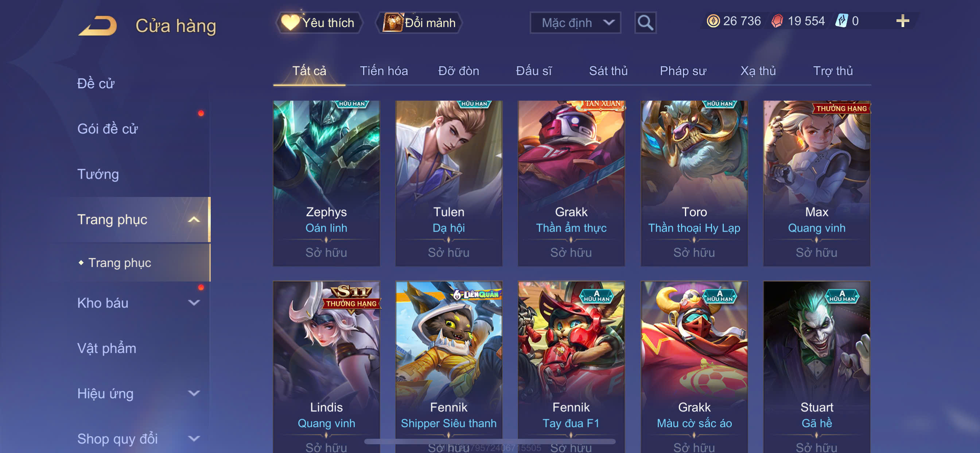Expand the Kho báu sidebar section
This screenshot has height=453, width=980.
click(194, 303)
